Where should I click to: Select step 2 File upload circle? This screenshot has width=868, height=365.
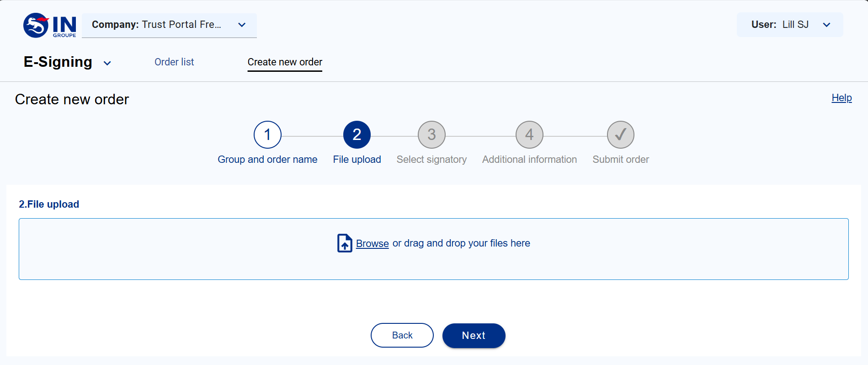coord(357,135)
